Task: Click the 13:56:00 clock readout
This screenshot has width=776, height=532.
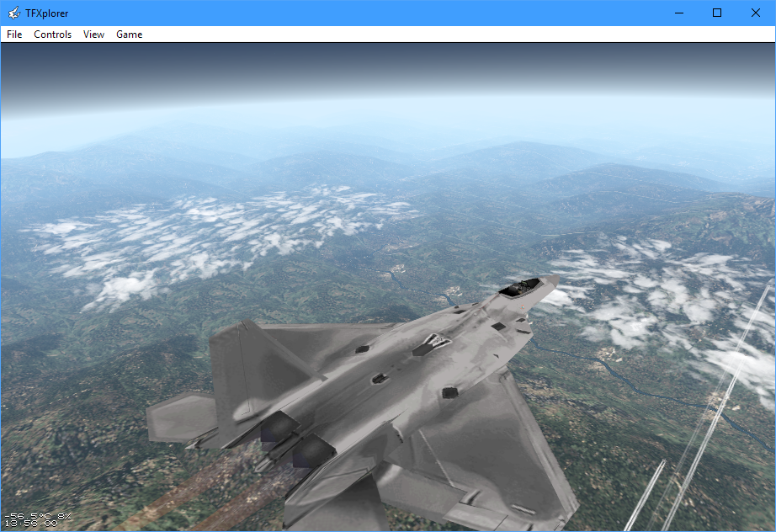Action: (x=31, y=524)
